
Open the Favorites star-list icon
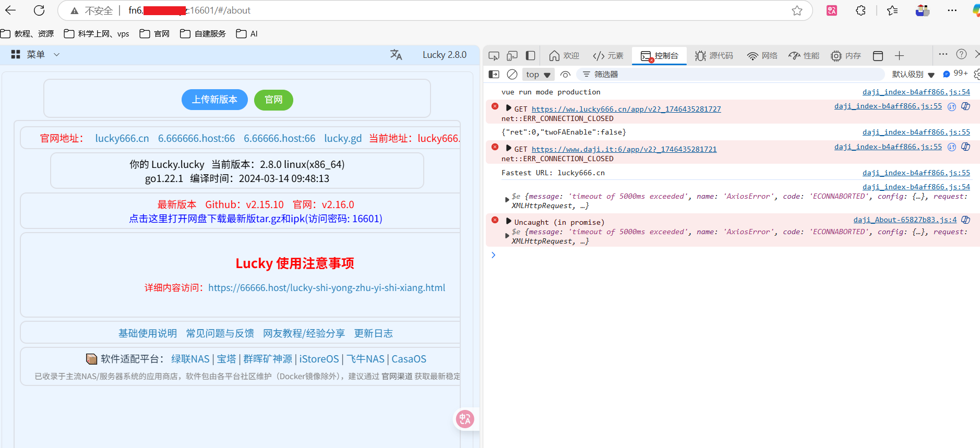(892, 10)
